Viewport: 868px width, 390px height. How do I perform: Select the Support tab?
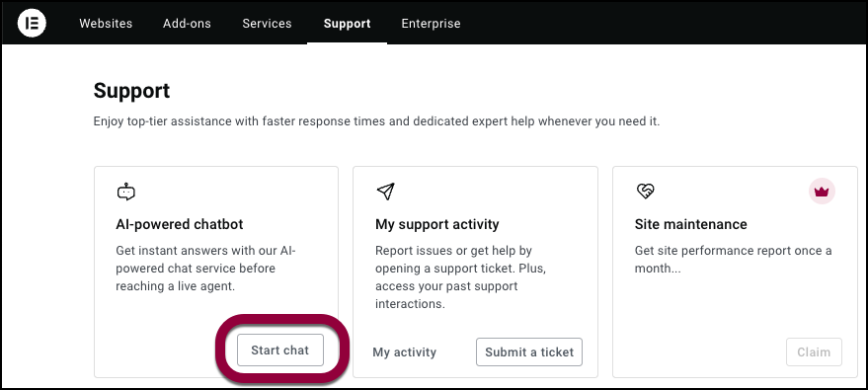click(x=347, y=24)
